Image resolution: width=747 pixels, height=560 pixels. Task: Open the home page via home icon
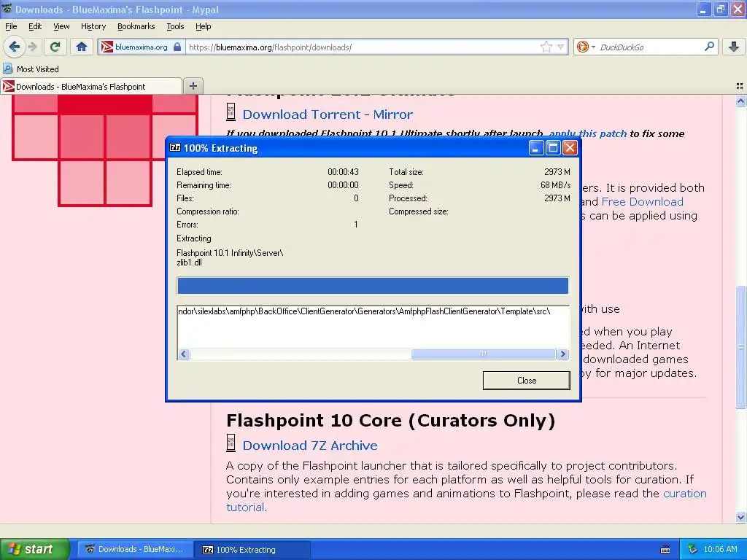tap(82, 47)
